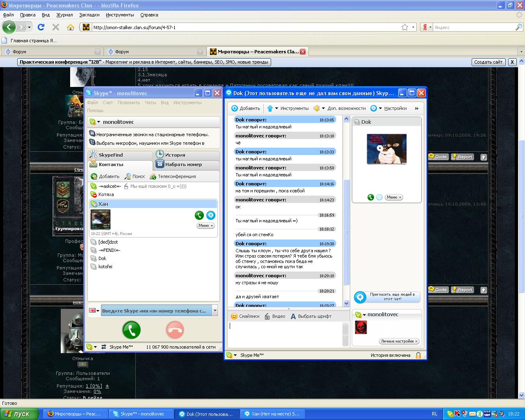The height and width of the screenshot is (420, 525).
Task: Open Skype Счет menu
Action: pos(107,103)
